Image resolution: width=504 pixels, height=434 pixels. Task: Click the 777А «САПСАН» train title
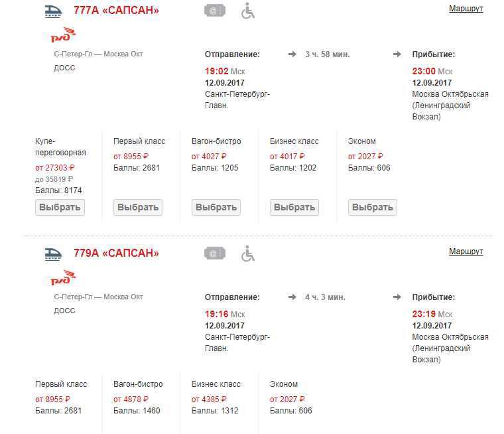(116, 11)
